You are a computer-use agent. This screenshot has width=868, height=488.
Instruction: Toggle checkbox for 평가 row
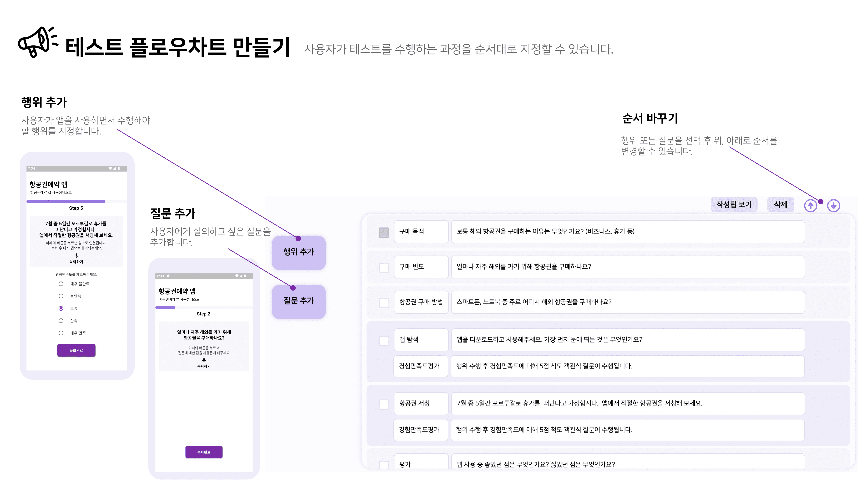[x=384, y=465]
